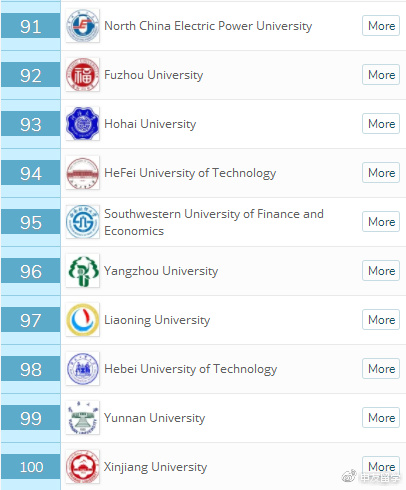The height and width of the screenshot is (490, 406).
Task: Click Southwestern University of Finance logo
Action: coord(83,222)
